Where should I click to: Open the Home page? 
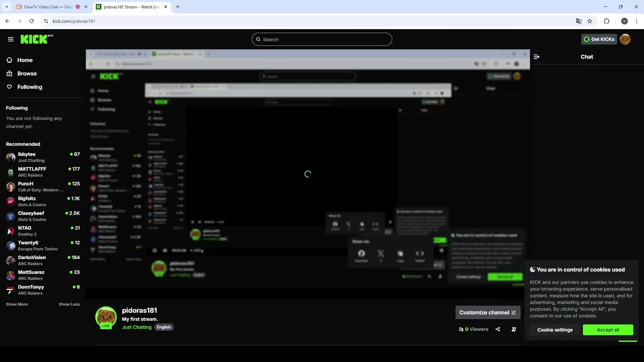[25, 60]
